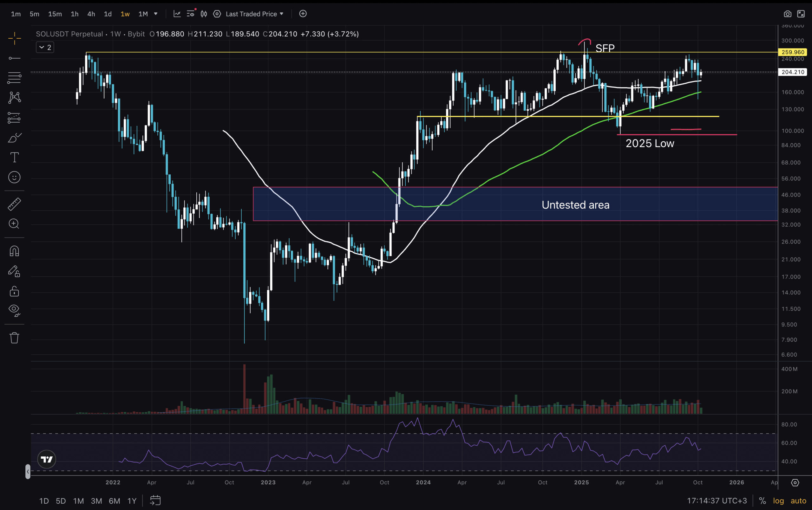
Task: Click the auto scale button
Action: click(x=798, y=500)
